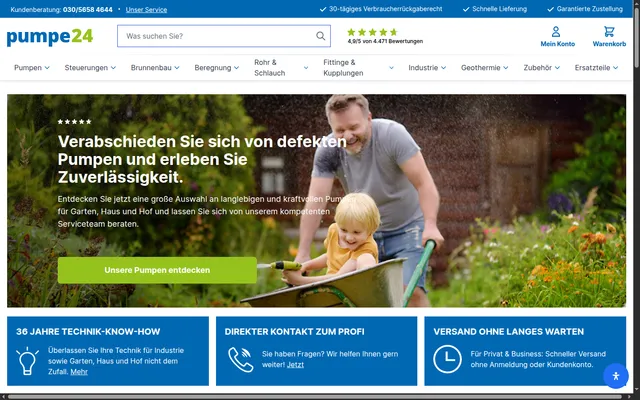This screenshot has width=640, height=400.
Task: Expand the Rohr & Schlauch chevron
Action: [x=306, y=68]
